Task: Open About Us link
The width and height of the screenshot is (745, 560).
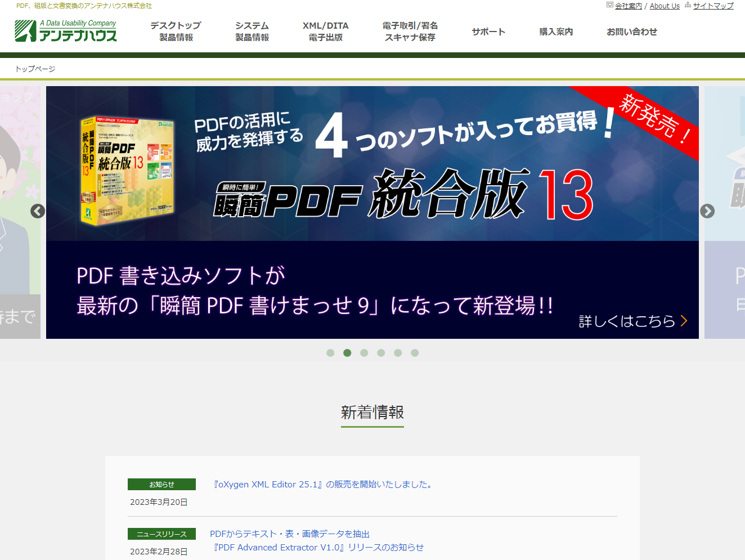Action: coord(665,6)
